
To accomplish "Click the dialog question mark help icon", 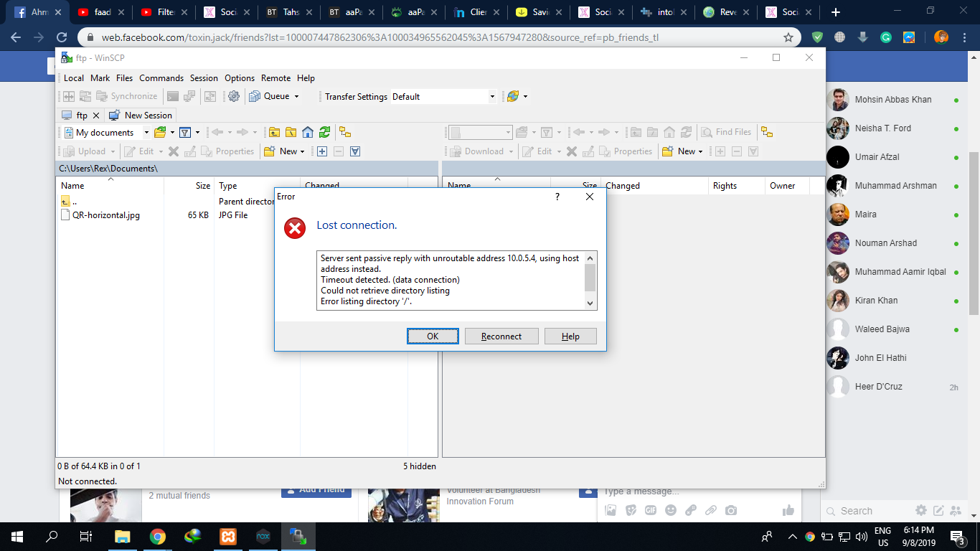I will [x=557, y=197].
